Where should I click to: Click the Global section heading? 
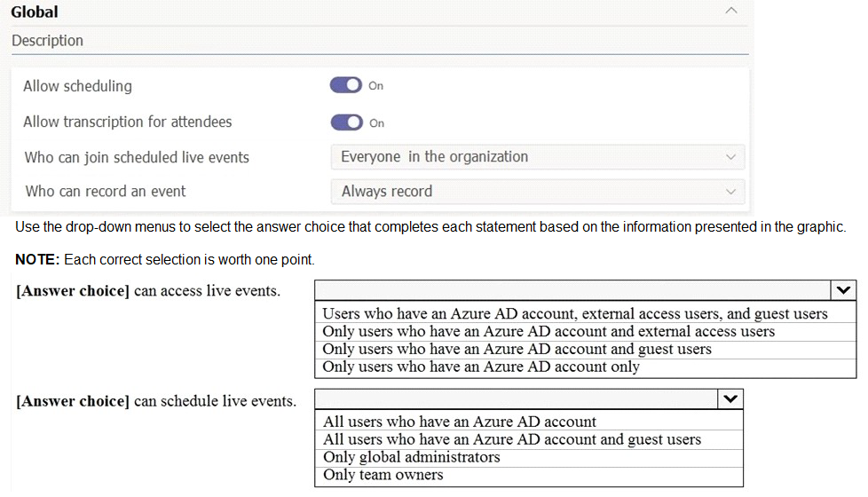35,12
